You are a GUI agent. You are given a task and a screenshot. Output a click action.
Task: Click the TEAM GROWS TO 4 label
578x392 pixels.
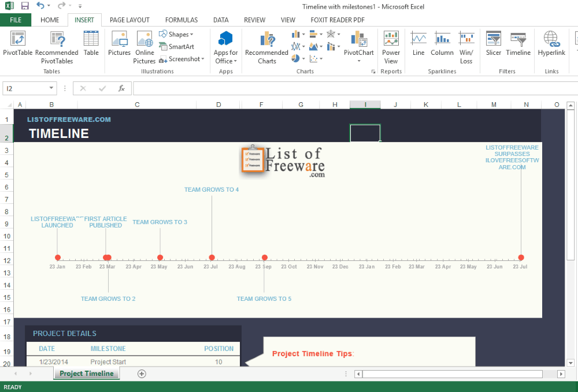tap(212, 189)
